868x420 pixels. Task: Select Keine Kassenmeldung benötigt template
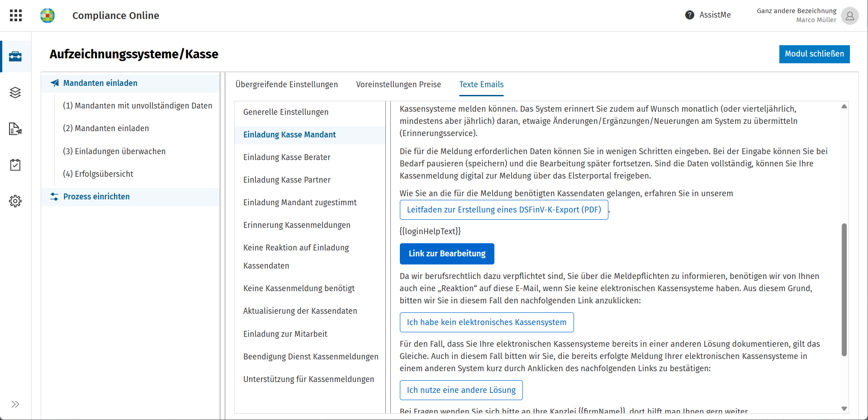310,288
